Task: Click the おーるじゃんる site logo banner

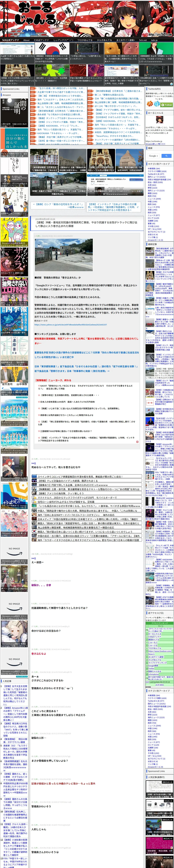Action: point(87,19)
